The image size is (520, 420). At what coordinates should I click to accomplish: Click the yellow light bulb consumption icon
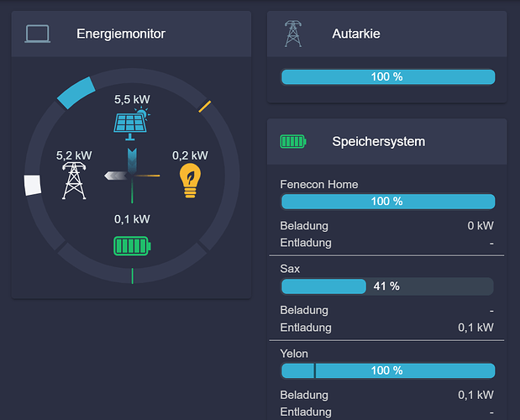pyautogui.click(x=190, y=181)
